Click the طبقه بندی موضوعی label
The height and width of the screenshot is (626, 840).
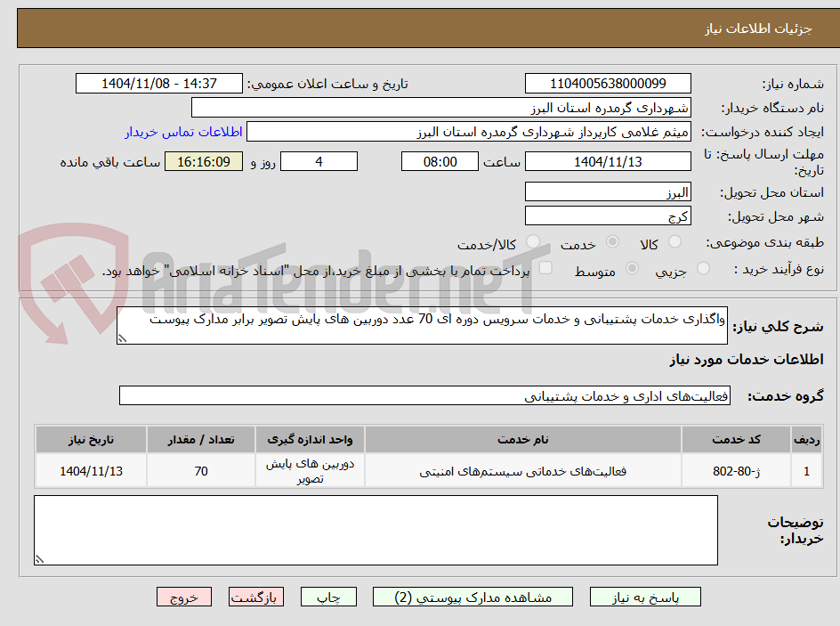point(765,243)
